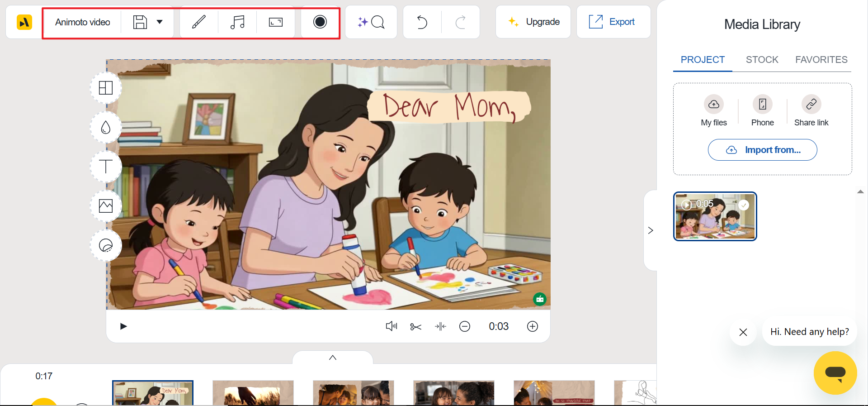Image resolution: width=868 pixels, height=406 pixels.
Task: Increase clip duration with plus button
Action: click(x=533, y=326)
